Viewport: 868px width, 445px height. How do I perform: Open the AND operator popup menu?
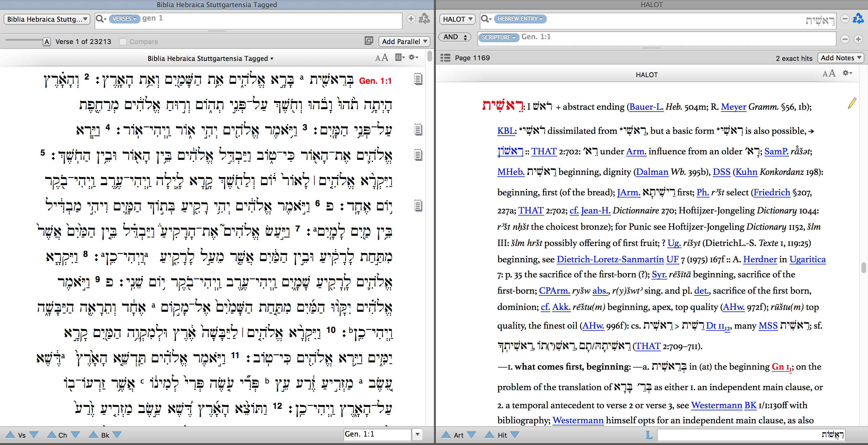tap(454, 37)
